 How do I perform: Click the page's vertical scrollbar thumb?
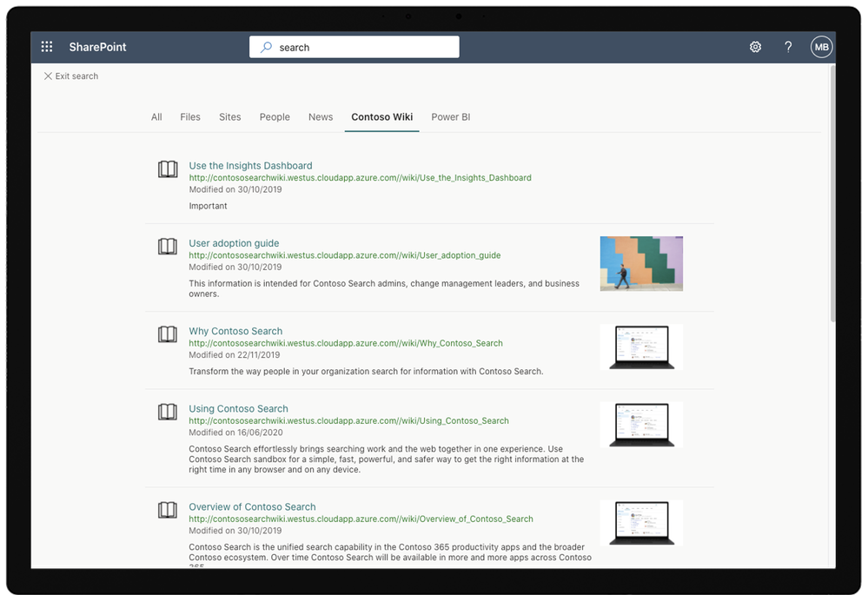[x=832, y=193]
